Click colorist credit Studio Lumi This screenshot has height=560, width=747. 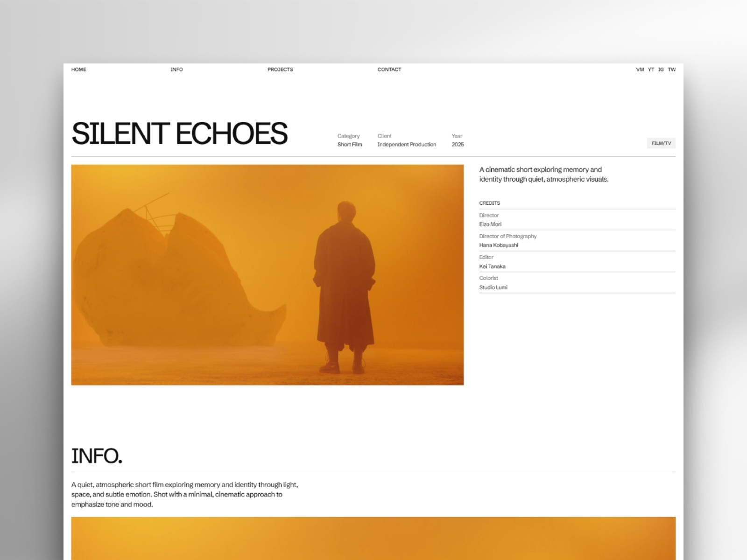493,287
